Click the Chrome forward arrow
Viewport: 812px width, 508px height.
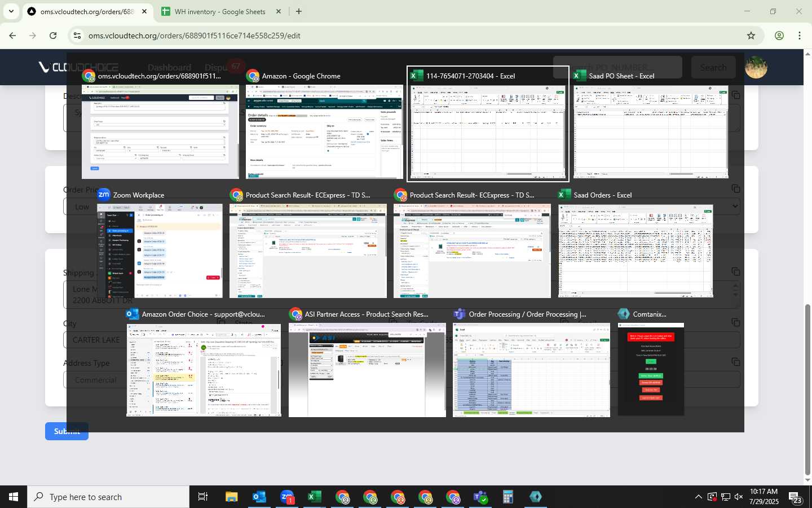pos(33,36)
